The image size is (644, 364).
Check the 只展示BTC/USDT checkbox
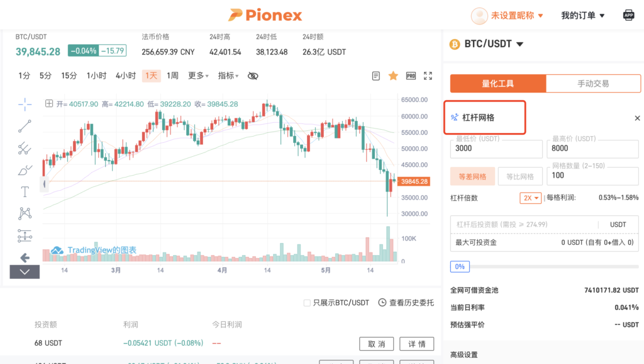(x=307, y=303)
